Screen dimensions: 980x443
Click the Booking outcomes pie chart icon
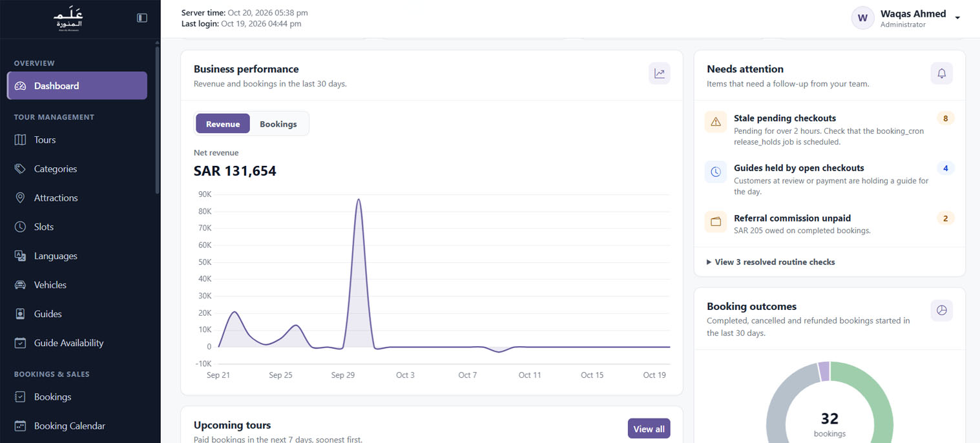tap(941, 311)
